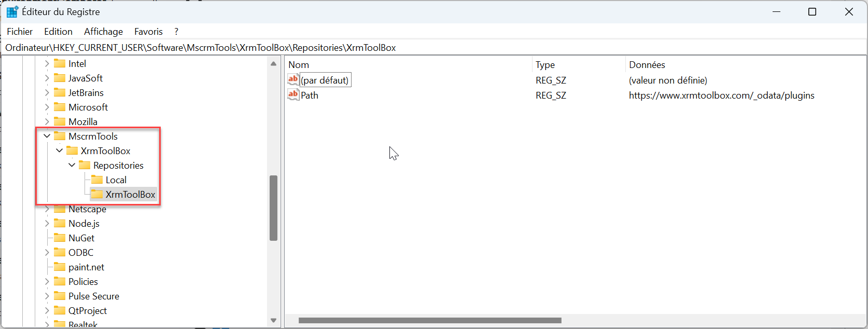Click the ODBC folder icon
Image resolution: width=868 pixels, height=329 pixels.
tap(60, 252)
